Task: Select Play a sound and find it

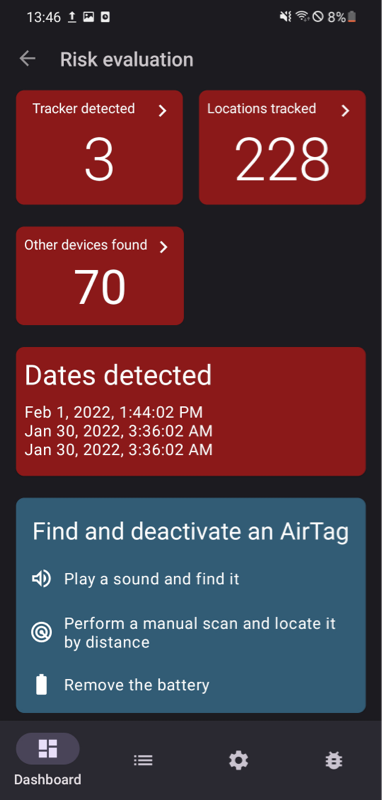Action: pos(151,579)
